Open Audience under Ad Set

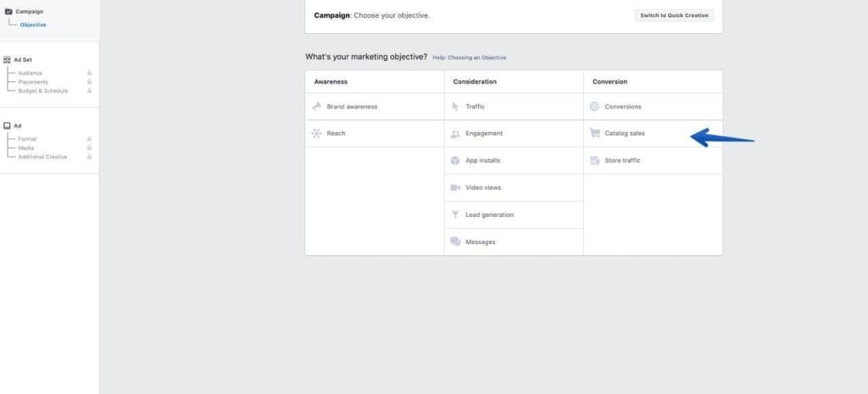31,73
